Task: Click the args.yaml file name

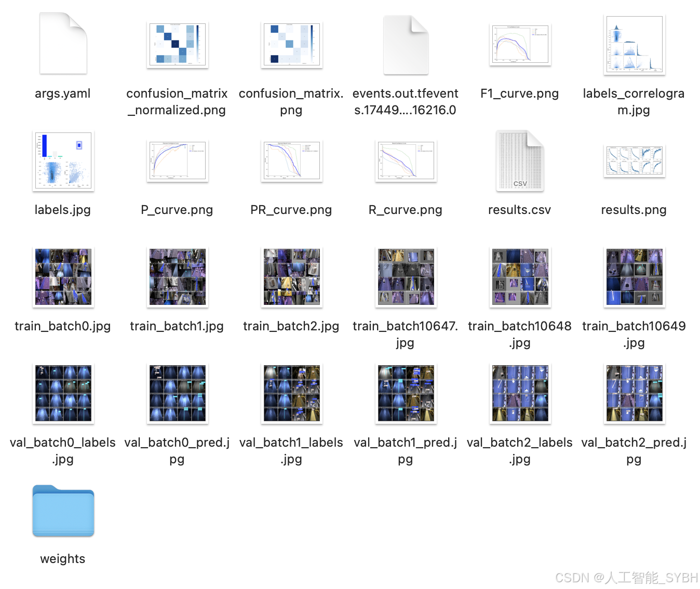Action: point(63,93)
